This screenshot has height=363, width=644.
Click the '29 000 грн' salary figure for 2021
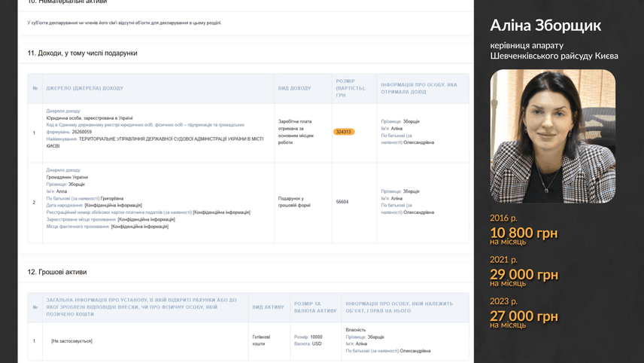click(524, 274)
